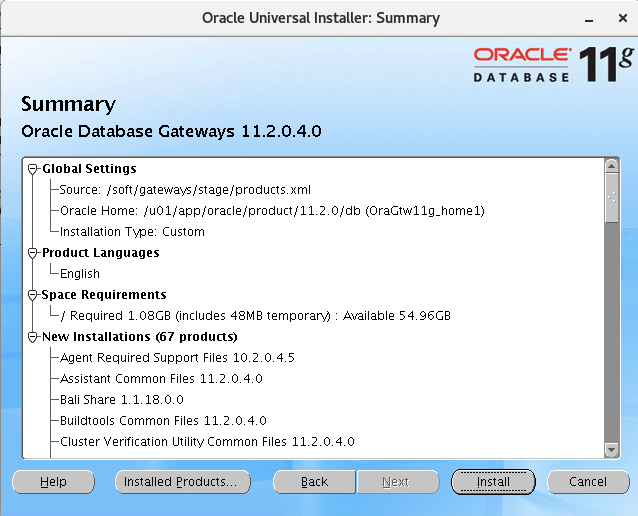
Task: Select Installation Type: Custom row
Action: tap(132, 232)
